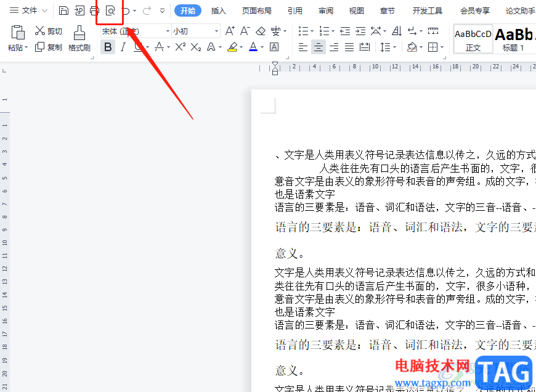The width and height of the screenshot is (536, 392).
Task: Toggle the character border (boxed A) button
Action: pyautogui.click(x=274, y=47)
